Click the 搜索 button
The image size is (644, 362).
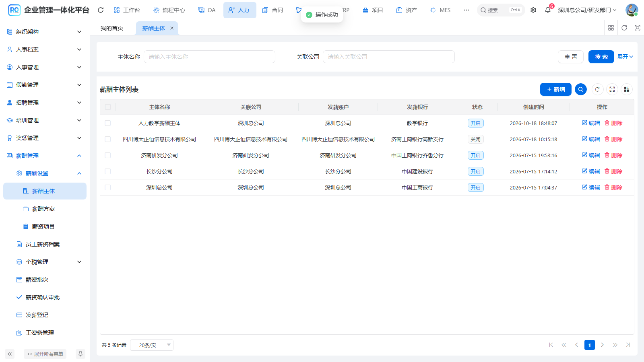(x=601, y=57)
